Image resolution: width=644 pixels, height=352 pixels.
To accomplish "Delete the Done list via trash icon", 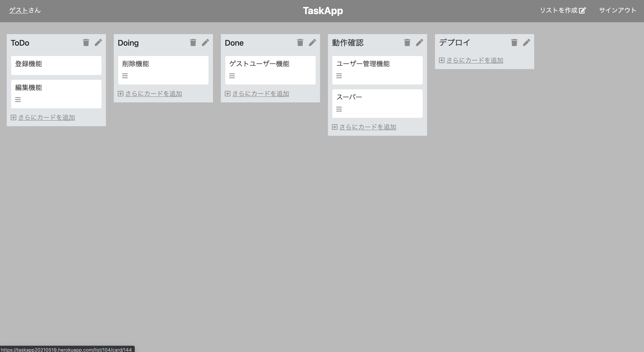I will pyautogui.click(x=300, y=42).
